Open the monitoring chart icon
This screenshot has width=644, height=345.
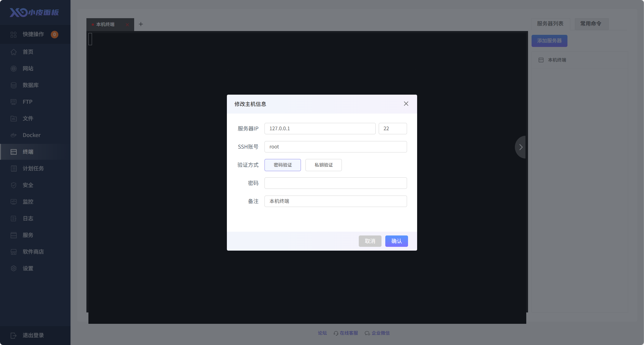point(14,202)
